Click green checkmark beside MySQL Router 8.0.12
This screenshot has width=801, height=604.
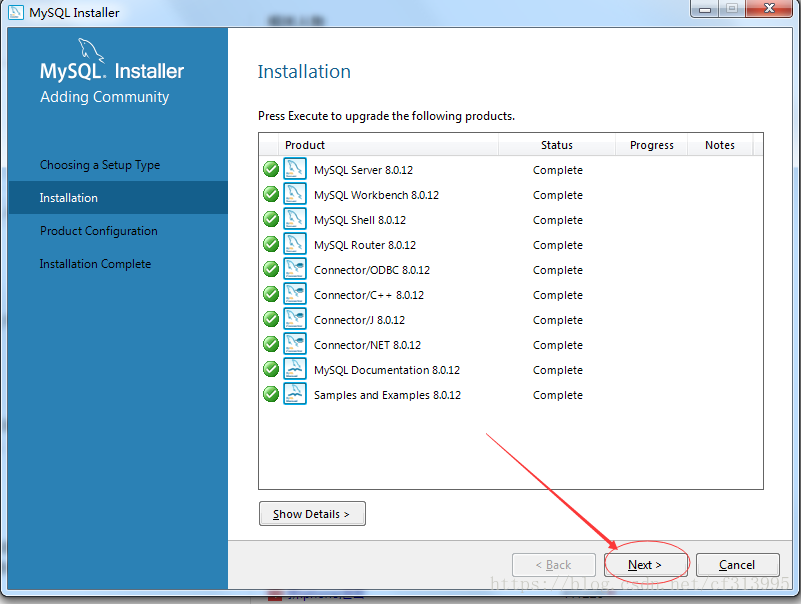pos(271,244)
